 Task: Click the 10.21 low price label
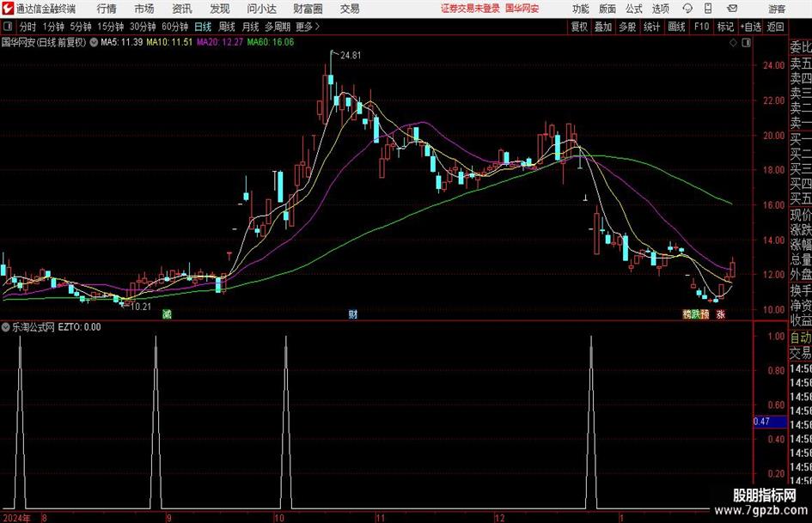pyautogui.click(x=140, y=307)
